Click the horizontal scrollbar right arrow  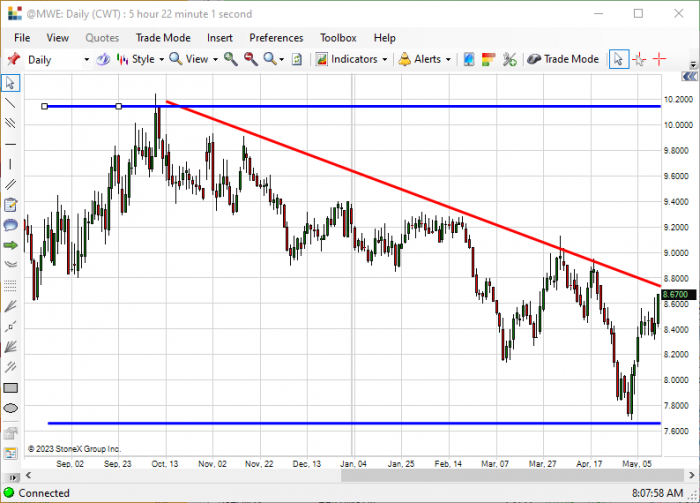click(x=692, y=475)
